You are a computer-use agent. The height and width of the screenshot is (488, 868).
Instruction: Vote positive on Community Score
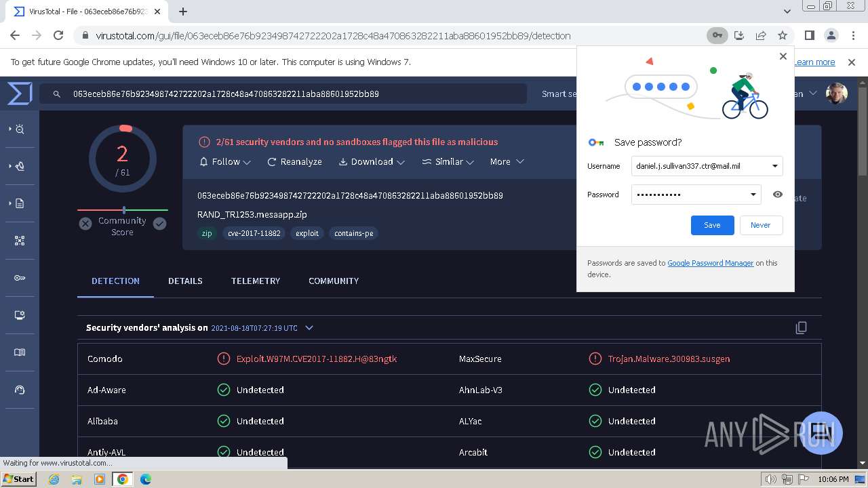click(x=159, y=224)
